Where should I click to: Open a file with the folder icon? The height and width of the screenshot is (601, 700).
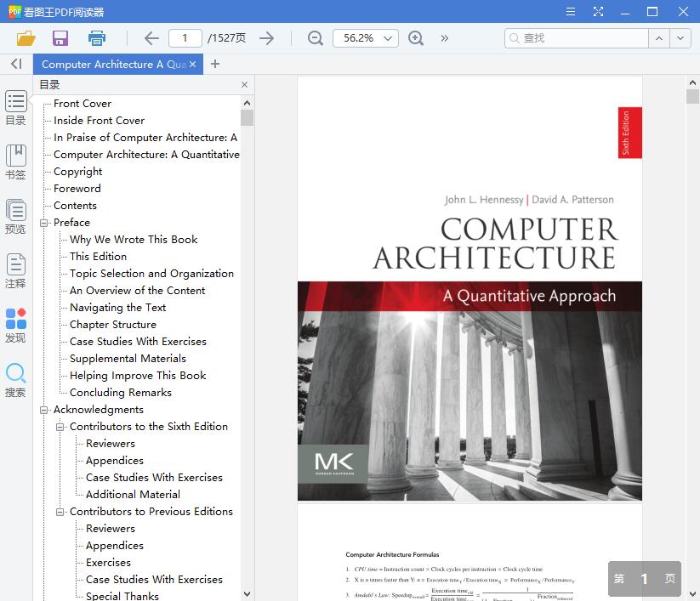pos(26,38)
